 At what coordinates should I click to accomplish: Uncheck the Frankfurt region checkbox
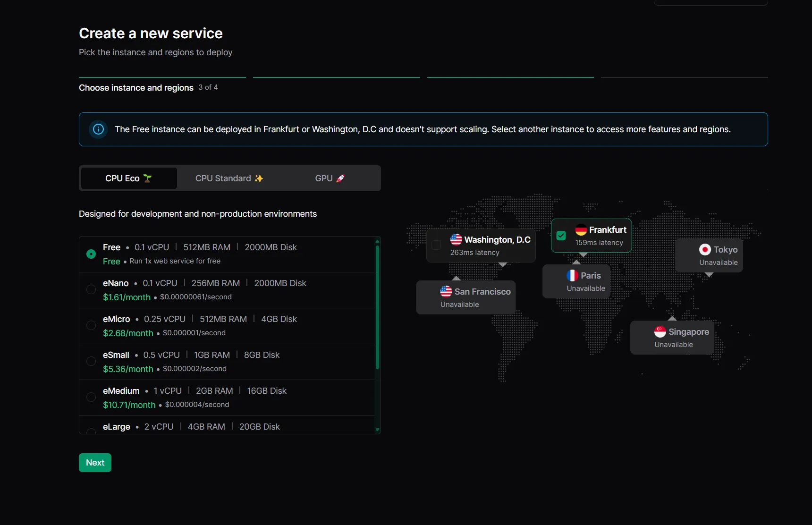561,235
